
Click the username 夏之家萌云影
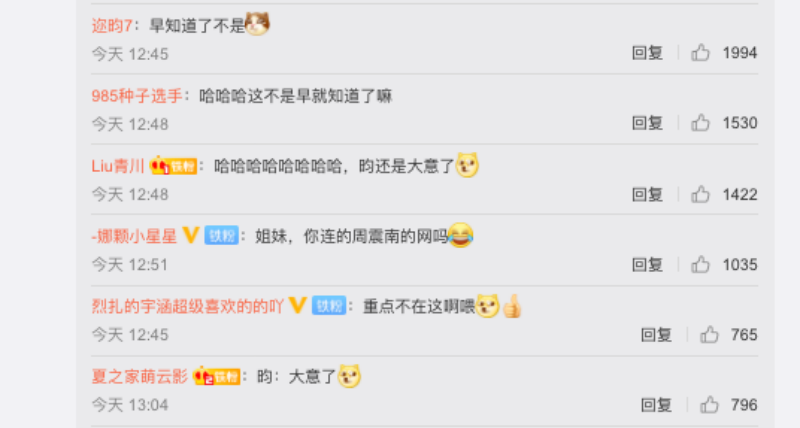[x=140, y=376]
